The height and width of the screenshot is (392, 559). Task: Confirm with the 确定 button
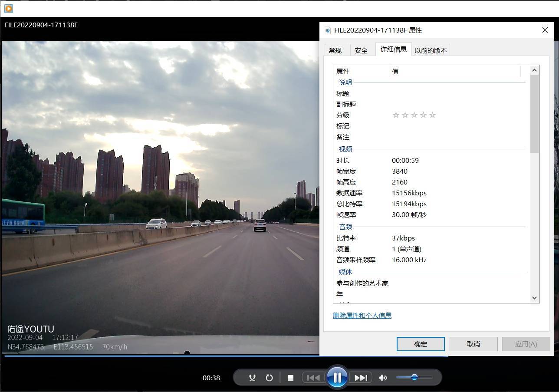coord(420,343)
